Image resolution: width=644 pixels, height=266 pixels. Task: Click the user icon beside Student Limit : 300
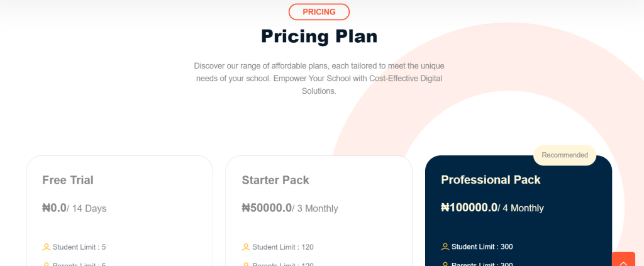click(445, 247)
